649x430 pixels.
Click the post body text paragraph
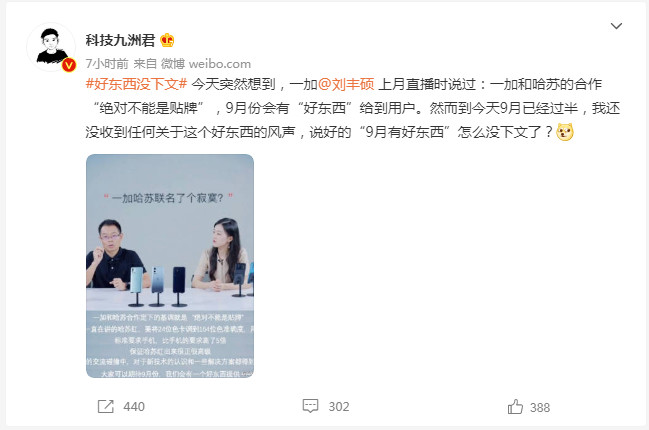353,108
